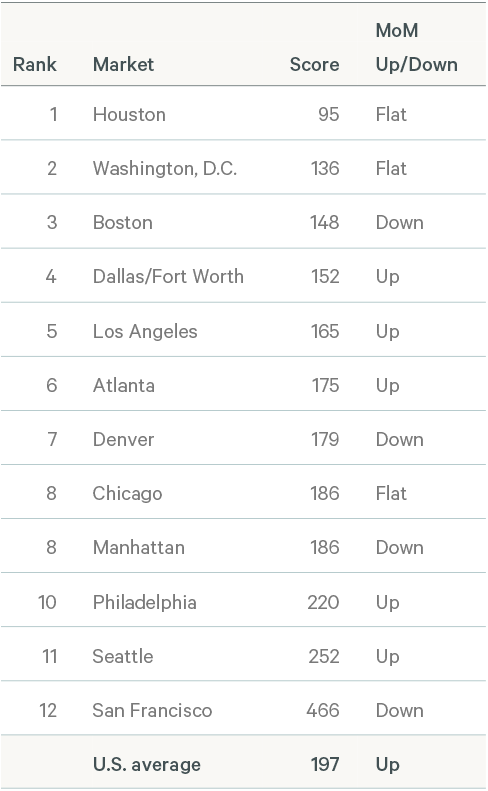Viewport: 488px width, 791px height.
Task: Select the Denver market name
Action: (x=124, y=439)
